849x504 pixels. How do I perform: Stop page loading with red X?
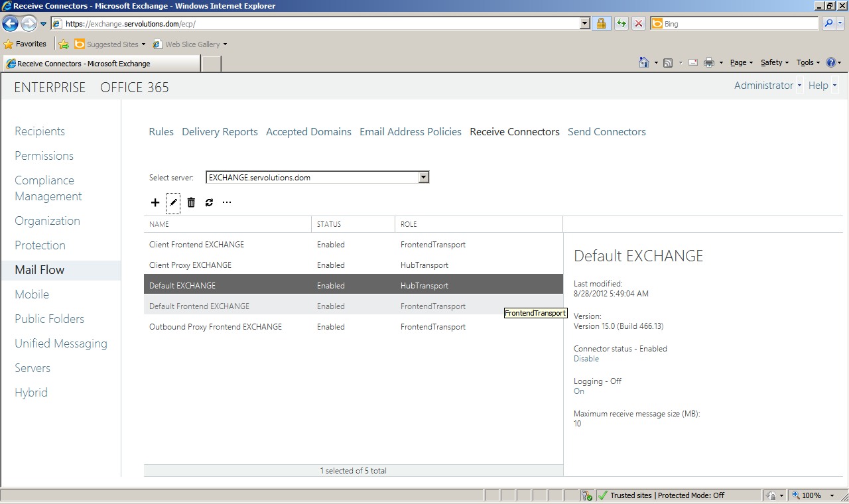639,23
